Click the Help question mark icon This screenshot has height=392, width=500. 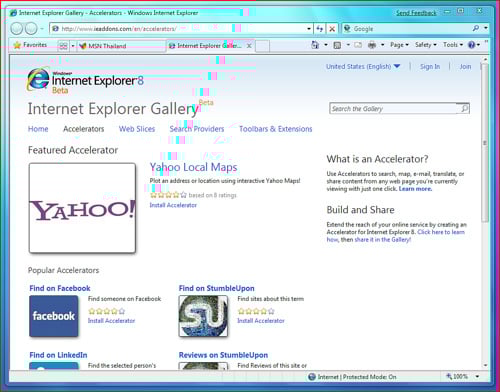click(472, 45)
